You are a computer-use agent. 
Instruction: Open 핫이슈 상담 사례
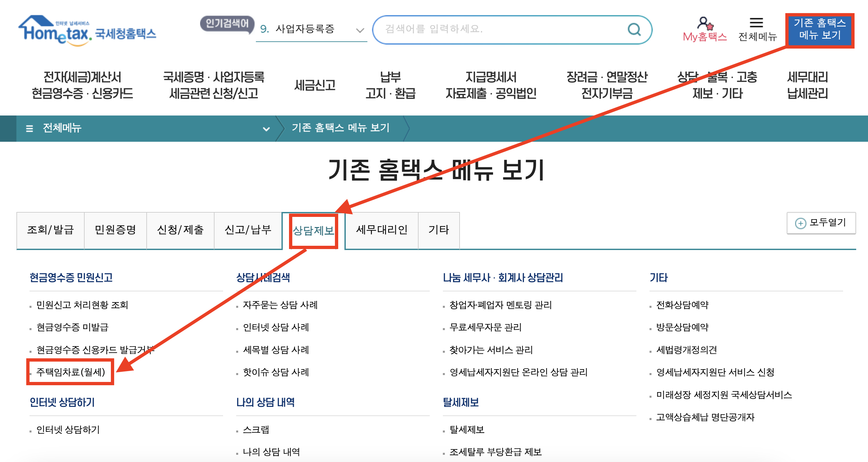coord(276,372)
